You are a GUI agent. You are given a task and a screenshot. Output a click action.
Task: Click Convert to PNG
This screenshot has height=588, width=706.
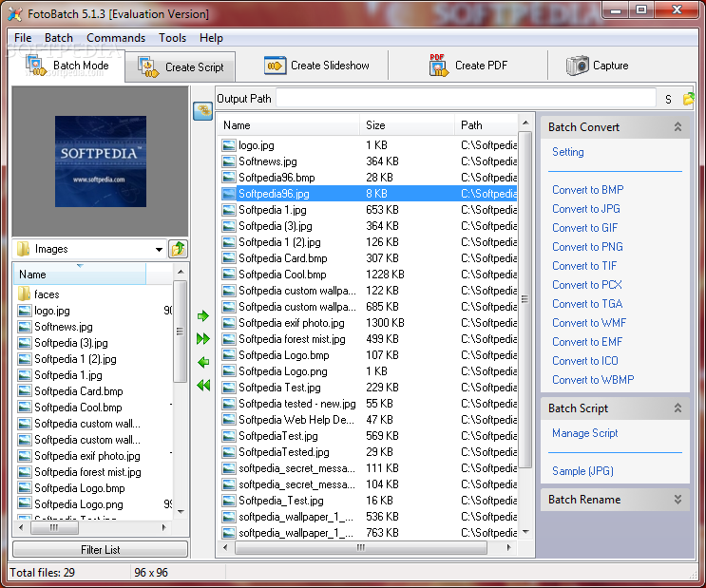[587, 247]
